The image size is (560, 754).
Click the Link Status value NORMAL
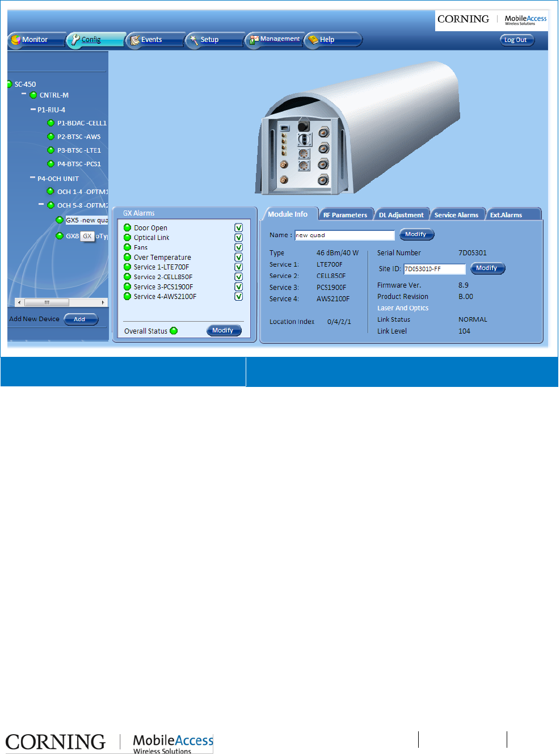point(473,319)
